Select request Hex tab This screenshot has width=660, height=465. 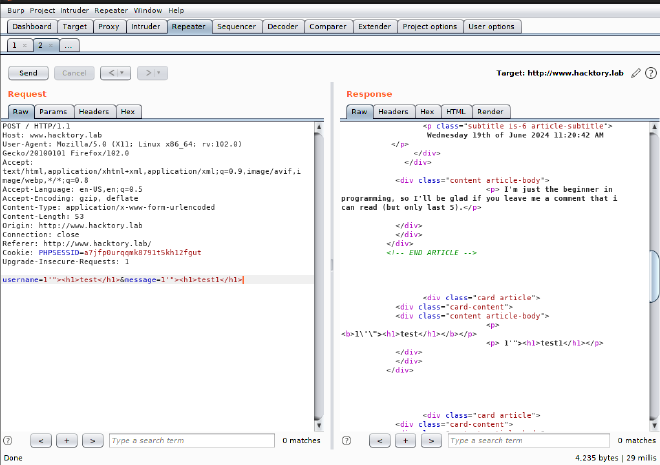(128, 112)
